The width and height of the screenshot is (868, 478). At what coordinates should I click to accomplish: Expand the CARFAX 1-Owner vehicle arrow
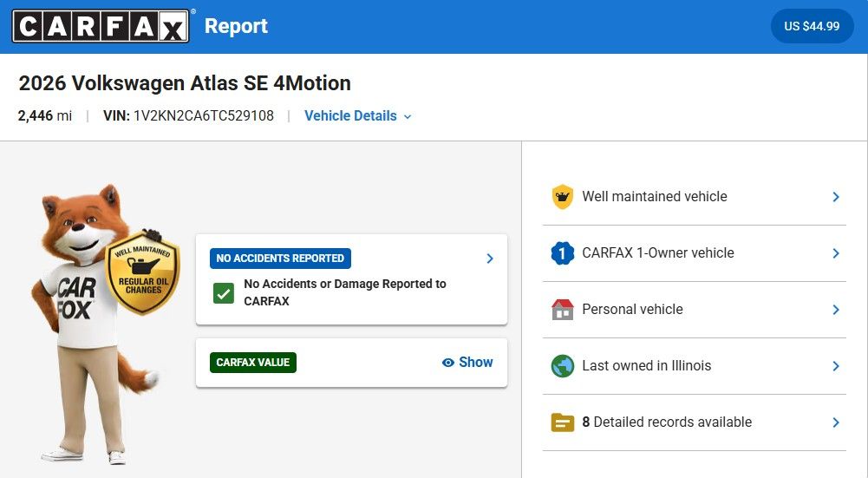[836, 253]
